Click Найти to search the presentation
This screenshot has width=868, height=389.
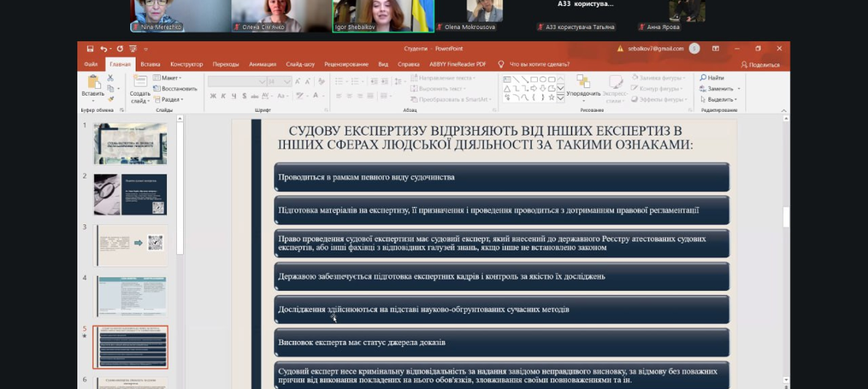click(712, 78)
